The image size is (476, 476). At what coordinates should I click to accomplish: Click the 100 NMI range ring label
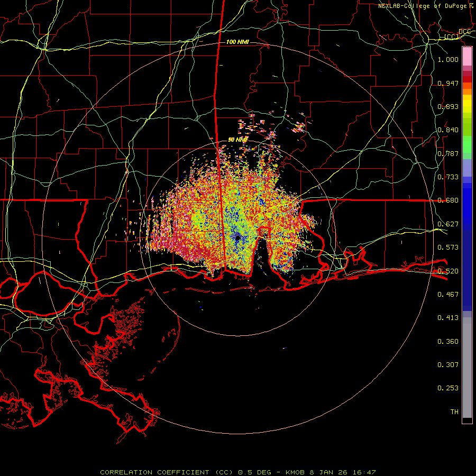237,42
